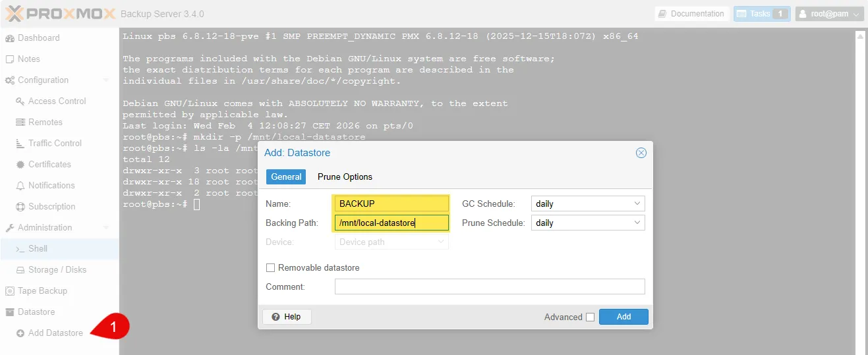Open the root@pam user menu

pyautogui.click(x=829, y=14)
